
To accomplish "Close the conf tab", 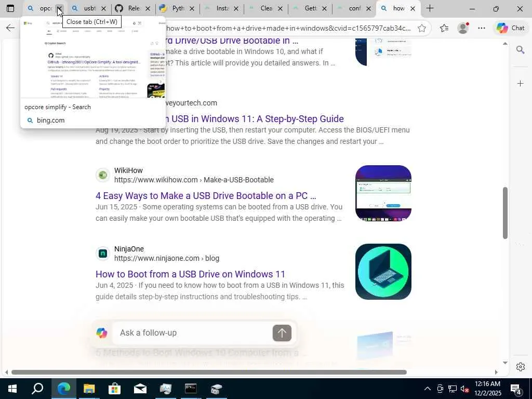I will (368, 8).
